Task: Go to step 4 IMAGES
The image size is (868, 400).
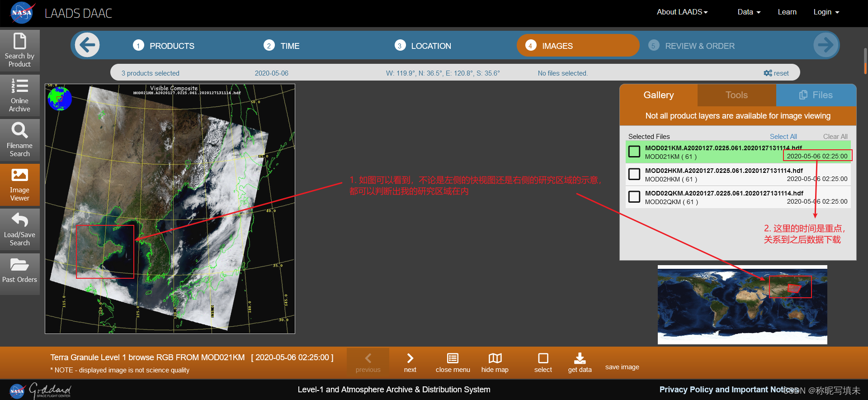Action: pyautogui.click(x=578, y=46)
